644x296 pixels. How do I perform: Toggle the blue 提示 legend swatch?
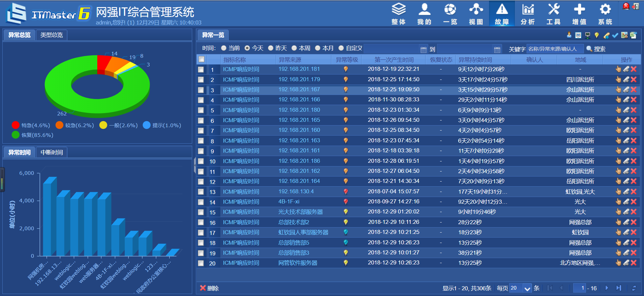(147, 125)
